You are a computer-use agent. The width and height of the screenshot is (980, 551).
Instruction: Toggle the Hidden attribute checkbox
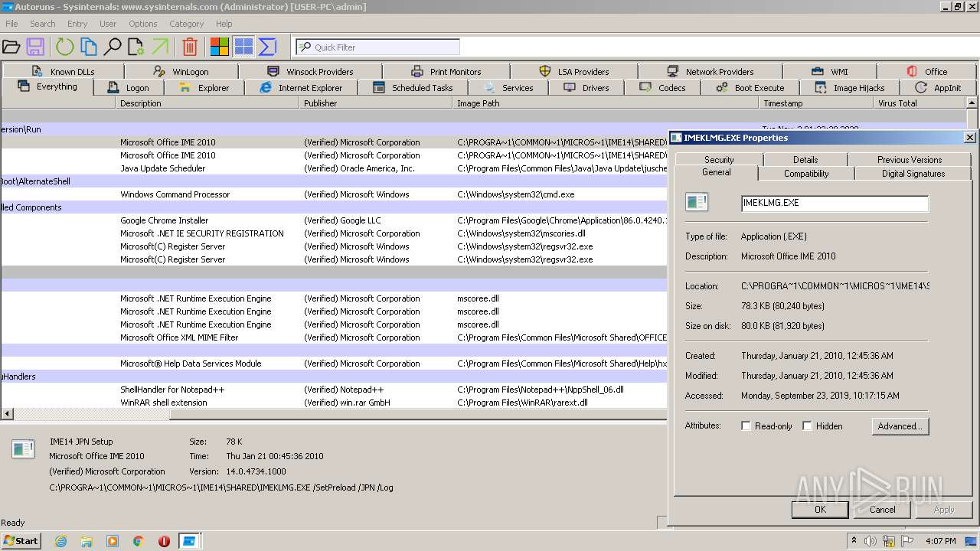pyautogui.click(x=807, y=426)
